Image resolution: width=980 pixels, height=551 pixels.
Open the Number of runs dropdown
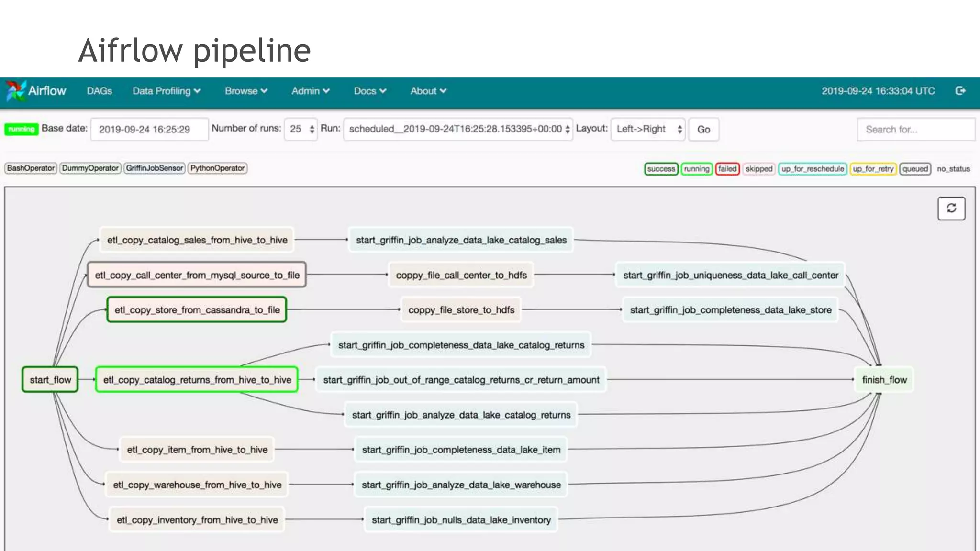301,129
